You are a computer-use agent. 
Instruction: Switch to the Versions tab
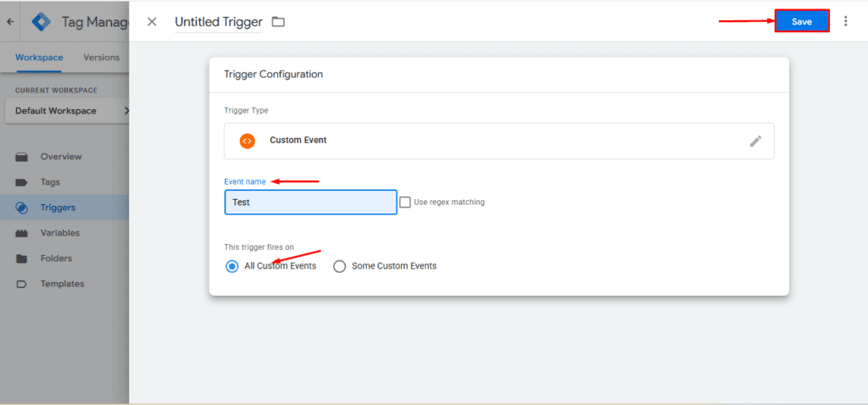click(101, 58)
